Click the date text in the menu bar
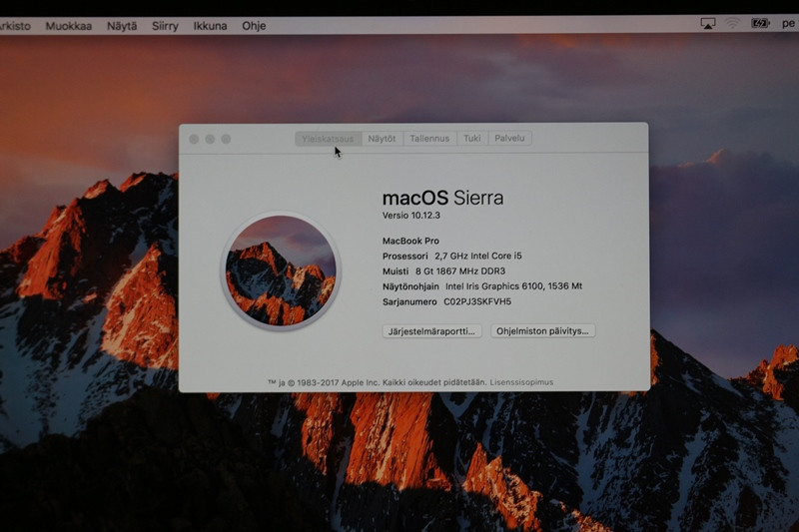 pos(788,23)
